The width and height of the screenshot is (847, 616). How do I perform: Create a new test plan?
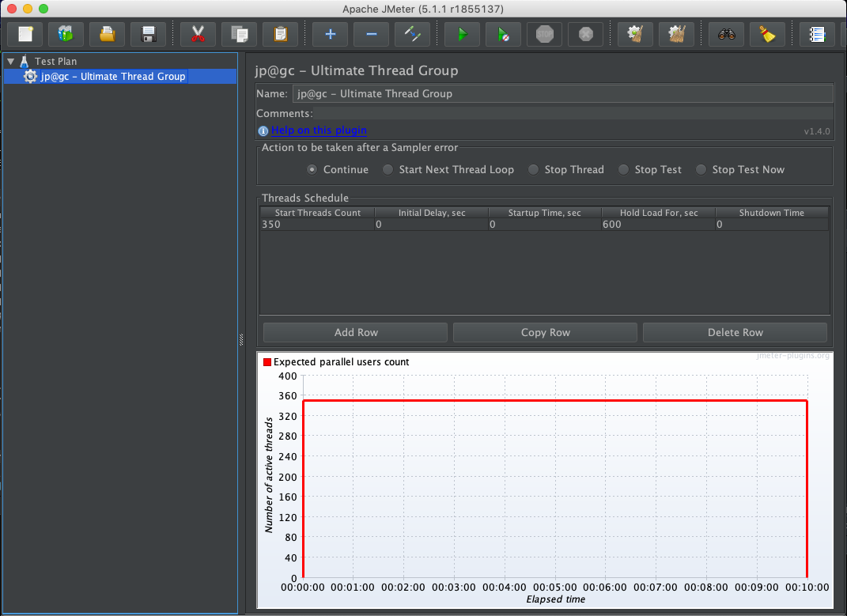pyautogui.click(x=25, y=34)
